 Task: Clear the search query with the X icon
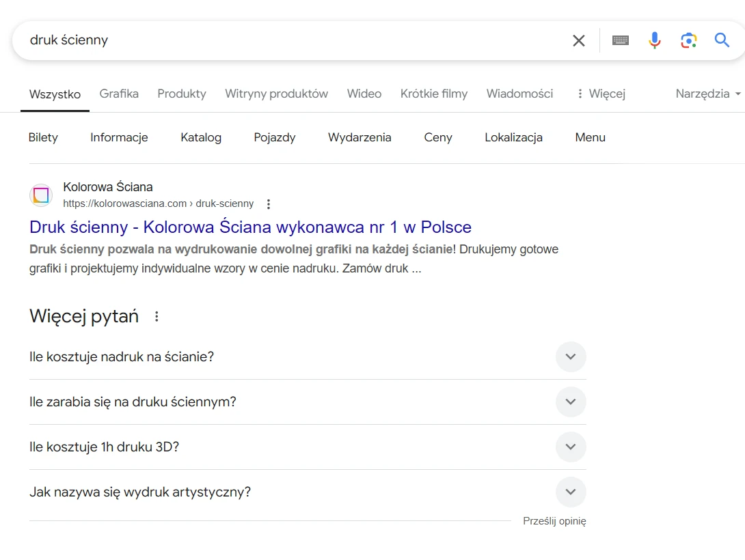[x=578, y=40]
